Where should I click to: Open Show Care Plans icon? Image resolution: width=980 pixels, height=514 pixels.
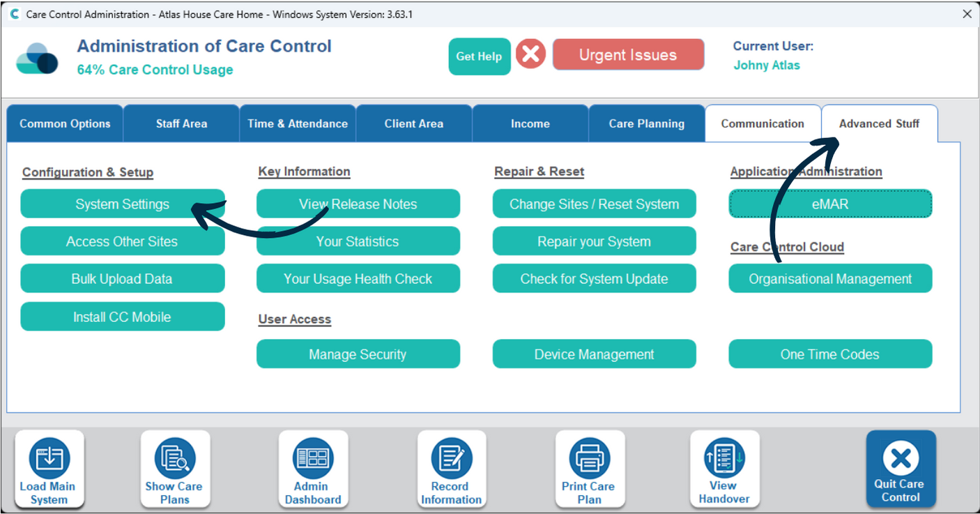point(174,469)
